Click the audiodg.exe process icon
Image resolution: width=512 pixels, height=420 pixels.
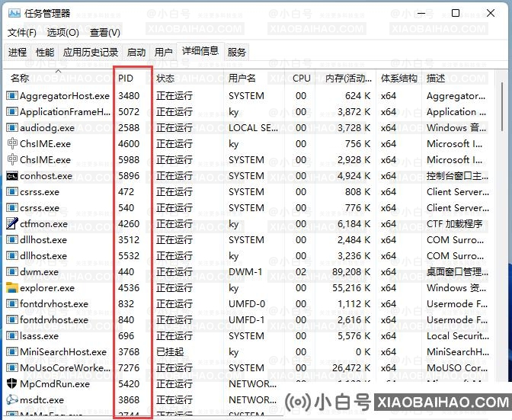(12, 128)
